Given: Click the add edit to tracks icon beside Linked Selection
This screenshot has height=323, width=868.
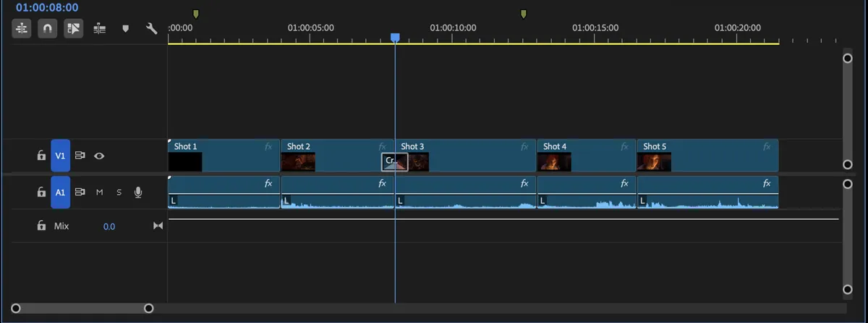Looking at the screenshot, I should 100,29.
